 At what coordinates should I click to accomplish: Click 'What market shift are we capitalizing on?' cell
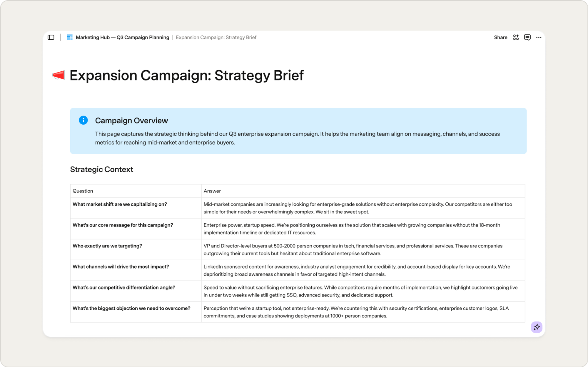pyautogui.click(x=136, y=208)
